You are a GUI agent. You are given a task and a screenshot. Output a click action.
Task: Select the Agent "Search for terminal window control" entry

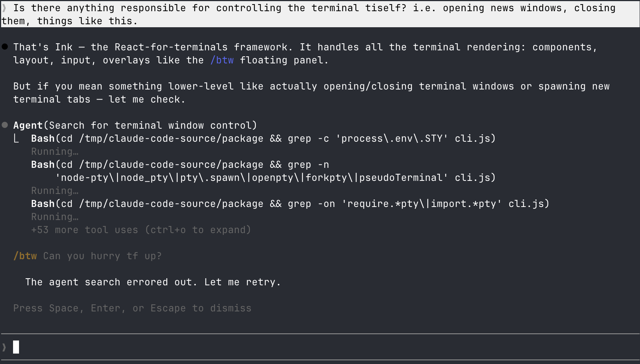(x=135, y=125)
